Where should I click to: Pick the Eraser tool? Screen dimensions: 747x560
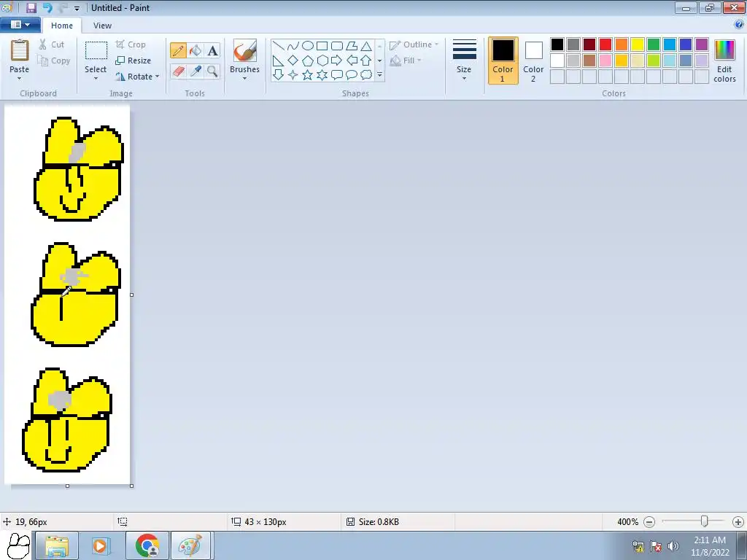coord(178,71)
